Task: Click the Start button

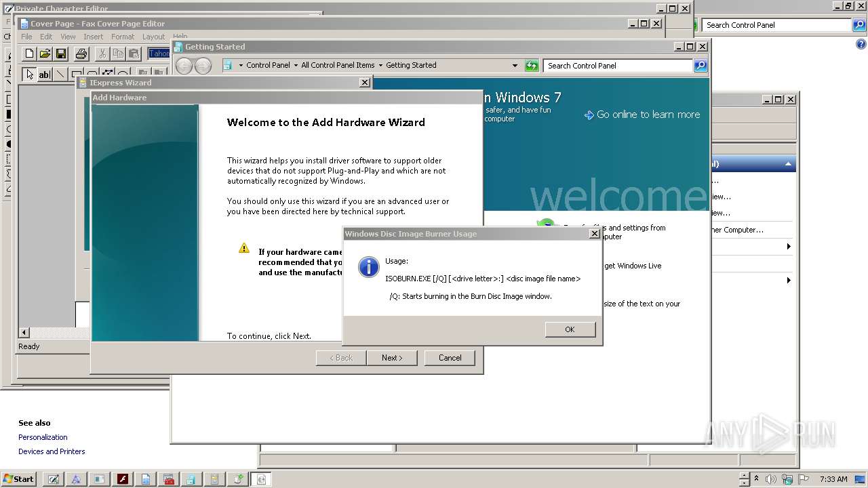Action: point(18,479)
